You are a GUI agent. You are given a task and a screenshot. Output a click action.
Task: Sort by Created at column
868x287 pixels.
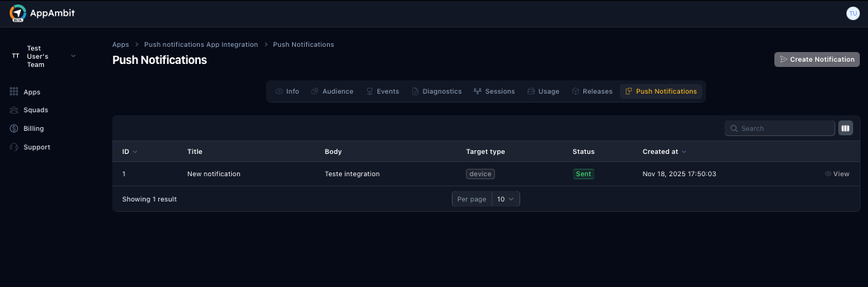[664, 152]
